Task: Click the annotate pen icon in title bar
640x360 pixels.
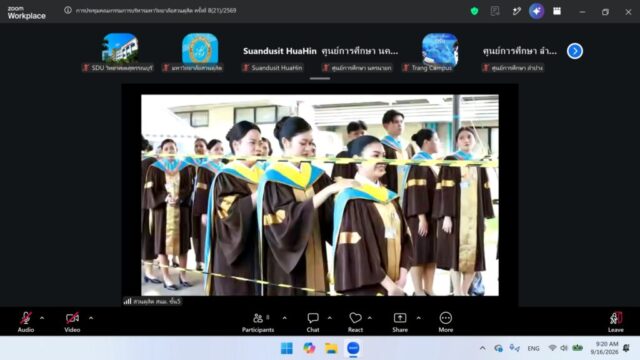Action: (x=516, y=11)
